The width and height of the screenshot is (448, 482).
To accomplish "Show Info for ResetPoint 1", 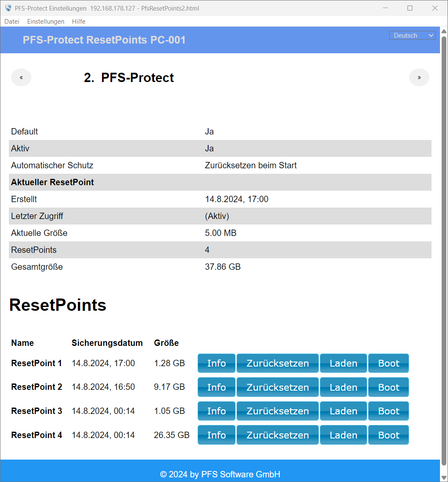I will pos(216,363).
